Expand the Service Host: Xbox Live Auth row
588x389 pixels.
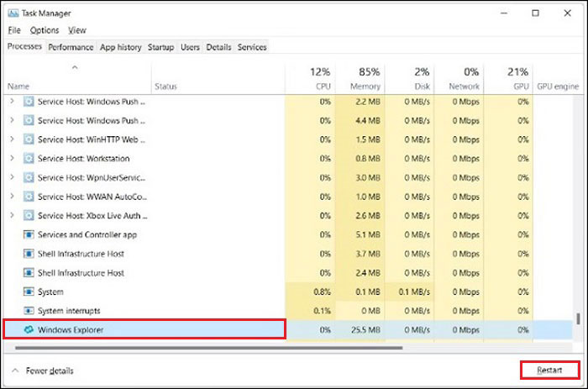pos(12,216)
